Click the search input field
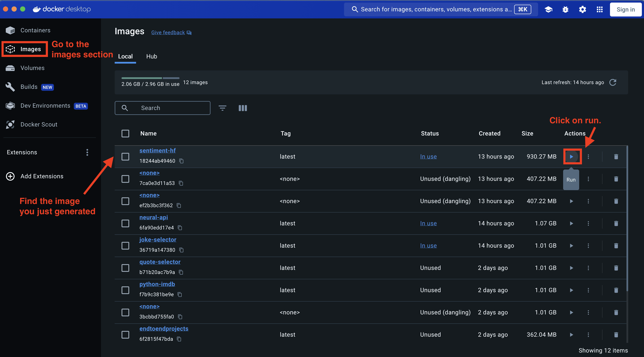The width and height of the screenshot is (644, 357). tap(163, 107)
